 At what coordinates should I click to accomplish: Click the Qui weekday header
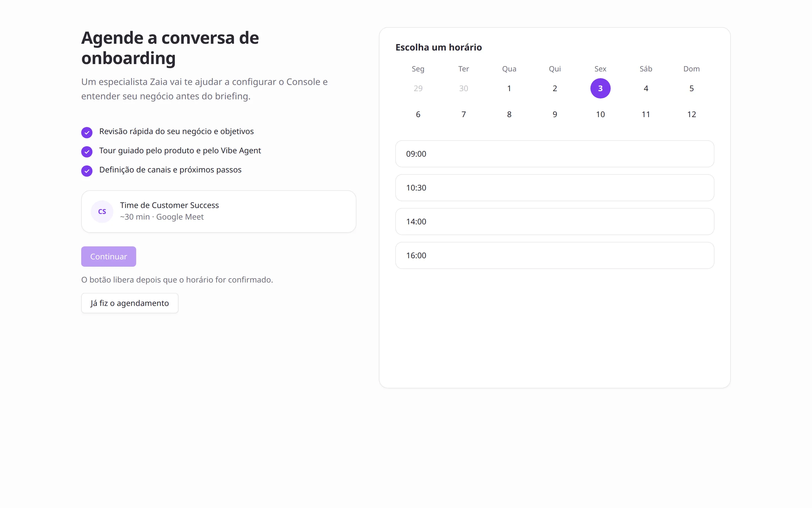555,69
